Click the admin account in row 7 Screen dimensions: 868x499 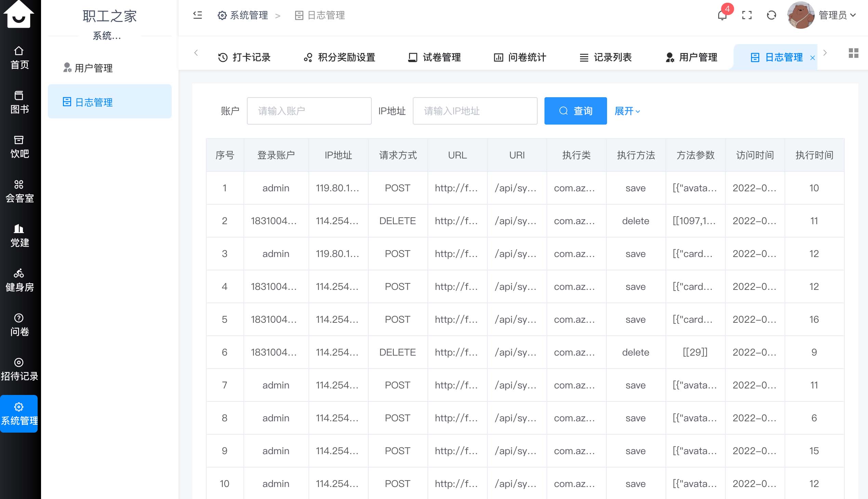[x=276, y=385]
